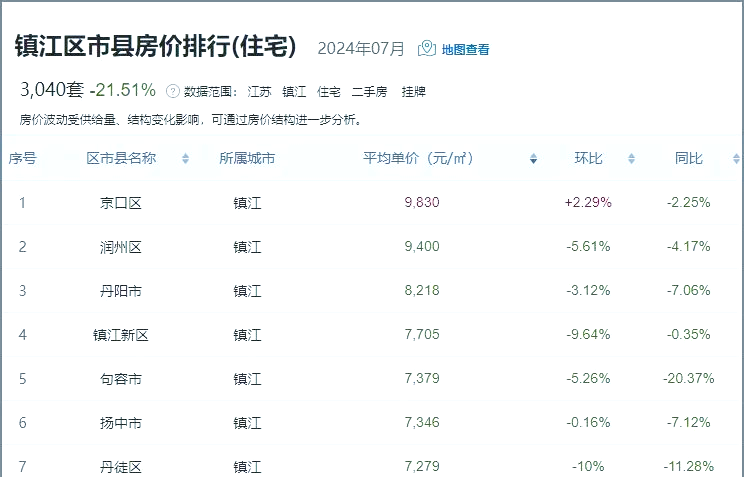Click the -4.17% 同比 value
The image size is (744, 477).
tap(688, 246)
